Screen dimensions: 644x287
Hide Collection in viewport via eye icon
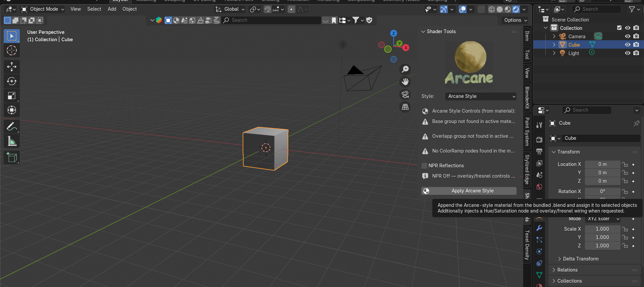coord(628,28)
